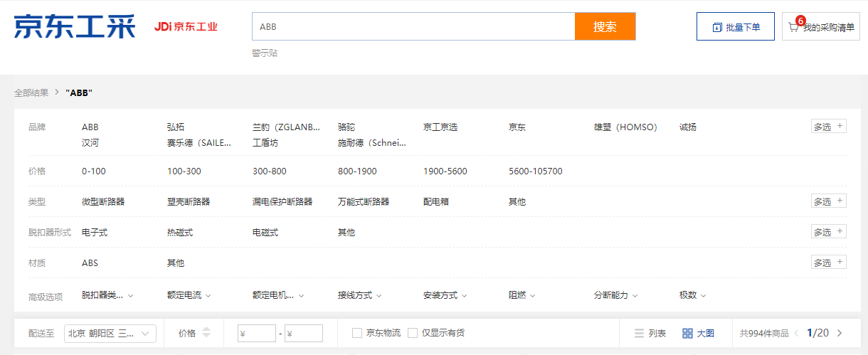Expand the 接线方式 advanced option
Viewport: 868px width, 355px height.
pyautogui.click(x=359, y=295)
